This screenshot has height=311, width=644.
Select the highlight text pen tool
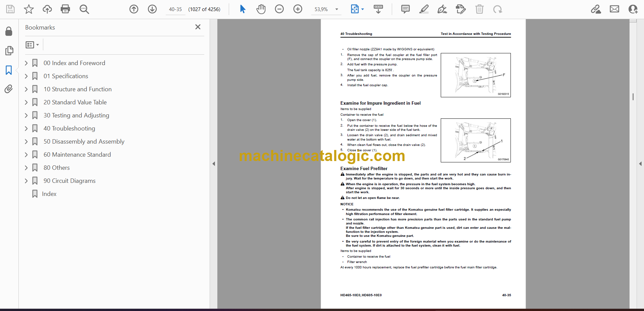pos(424,9)
